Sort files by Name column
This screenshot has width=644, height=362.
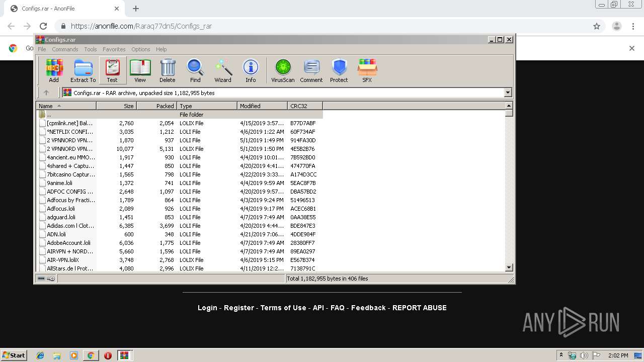[x=66, y=106]
